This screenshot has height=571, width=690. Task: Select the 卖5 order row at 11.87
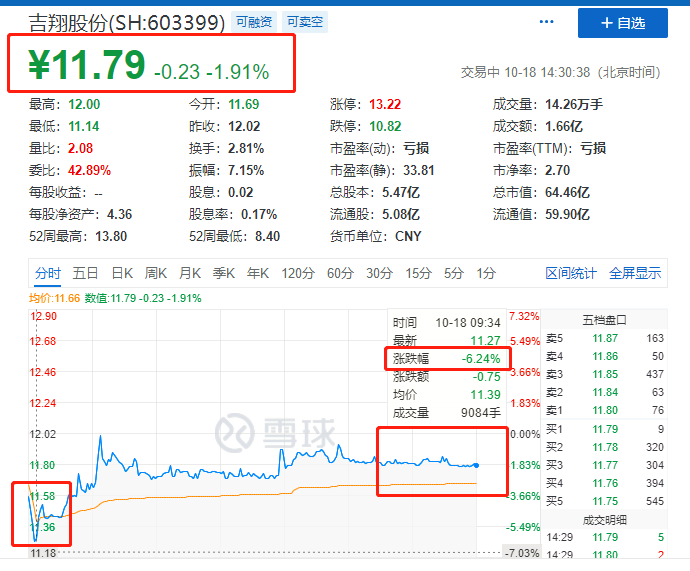point(605,338)
